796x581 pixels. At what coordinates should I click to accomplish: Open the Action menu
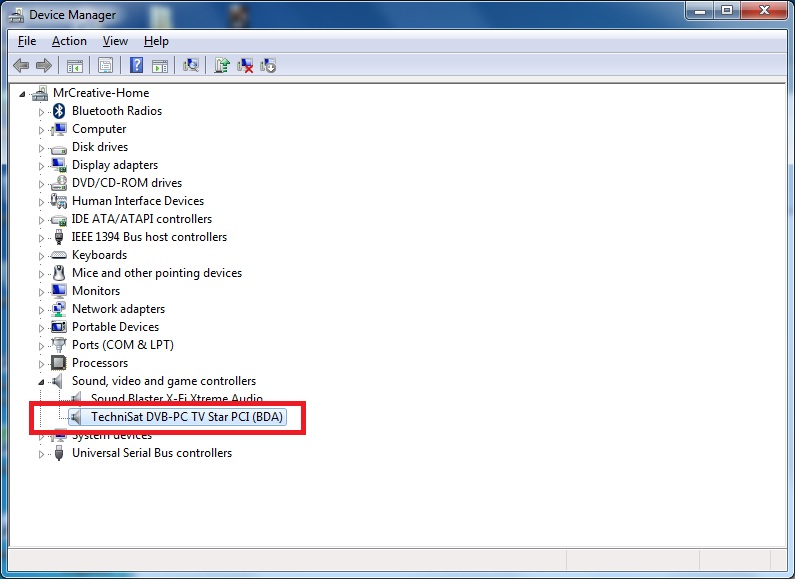[69, 41]
